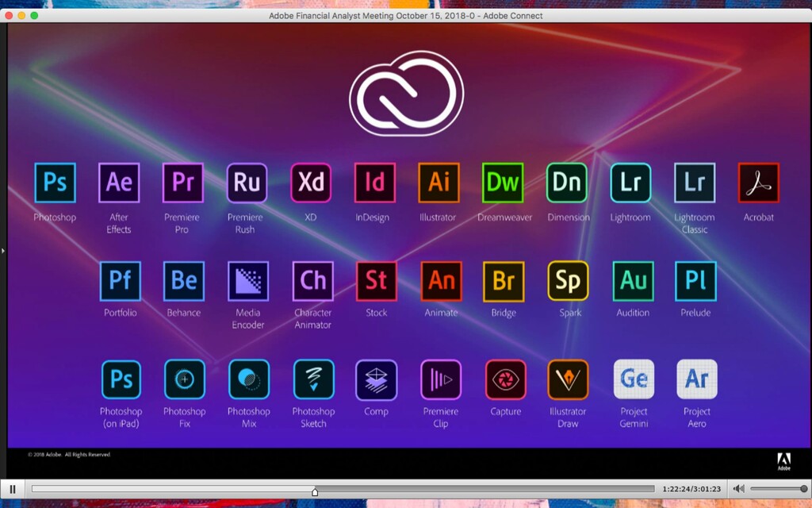
Task: Click the 'Dreamweaver' label
Action: [504, 217]
